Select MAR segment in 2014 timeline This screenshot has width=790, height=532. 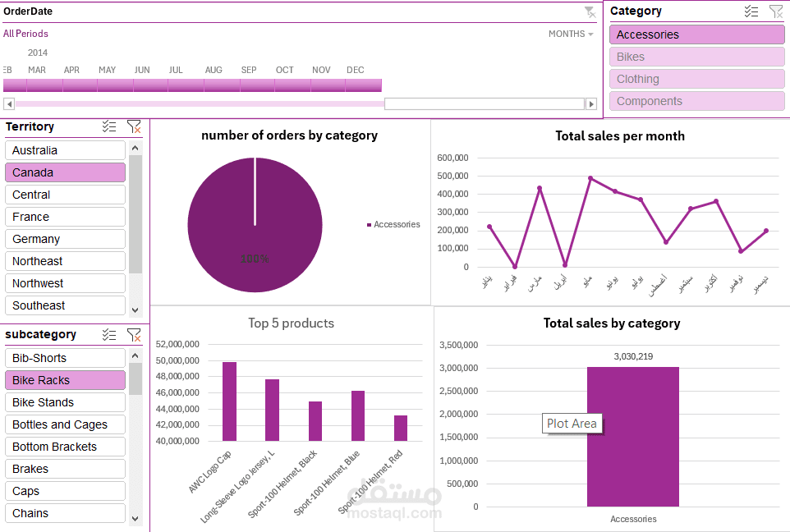[45, 85]
